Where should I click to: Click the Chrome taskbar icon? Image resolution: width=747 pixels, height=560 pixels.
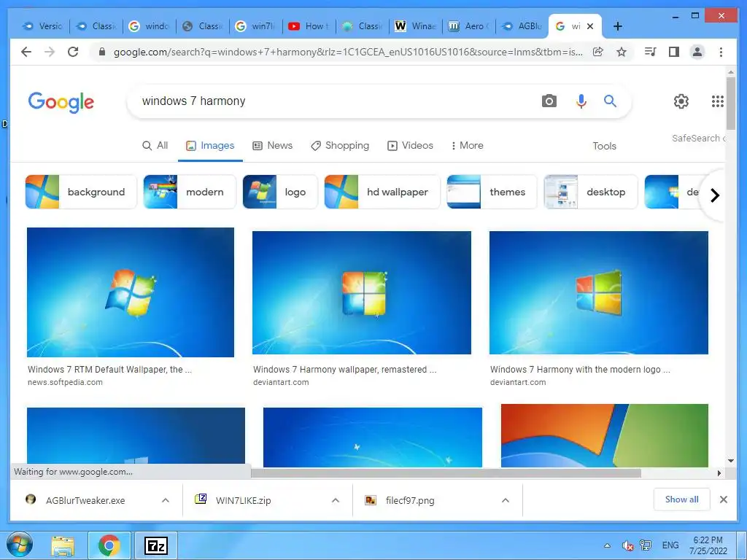click(109, 545)
